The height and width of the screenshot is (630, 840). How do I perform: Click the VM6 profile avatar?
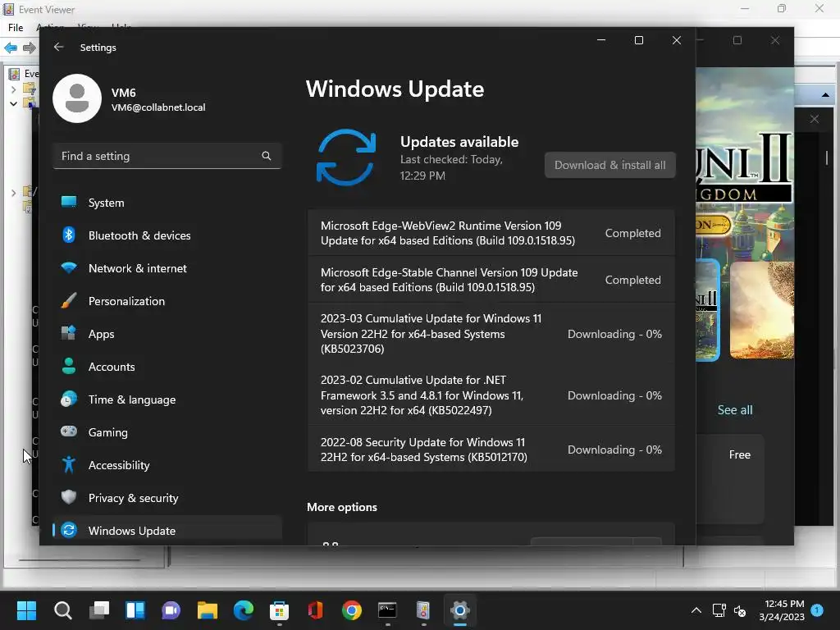coord(77,98)
